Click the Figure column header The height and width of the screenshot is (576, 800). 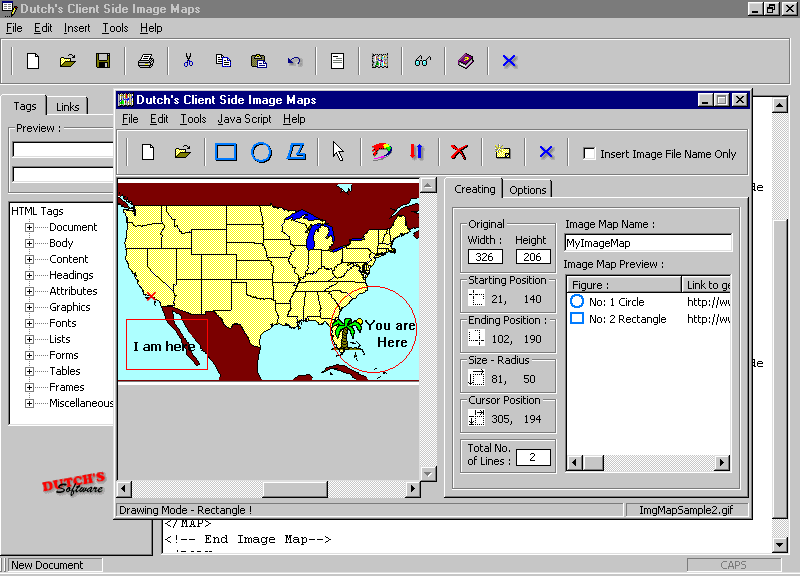(x=624, y=285)
